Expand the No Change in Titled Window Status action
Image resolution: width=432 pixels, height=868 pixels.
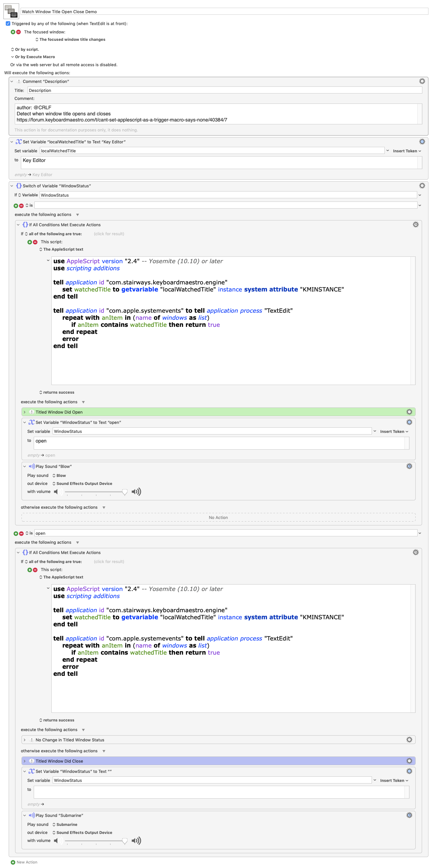(25, 740)
